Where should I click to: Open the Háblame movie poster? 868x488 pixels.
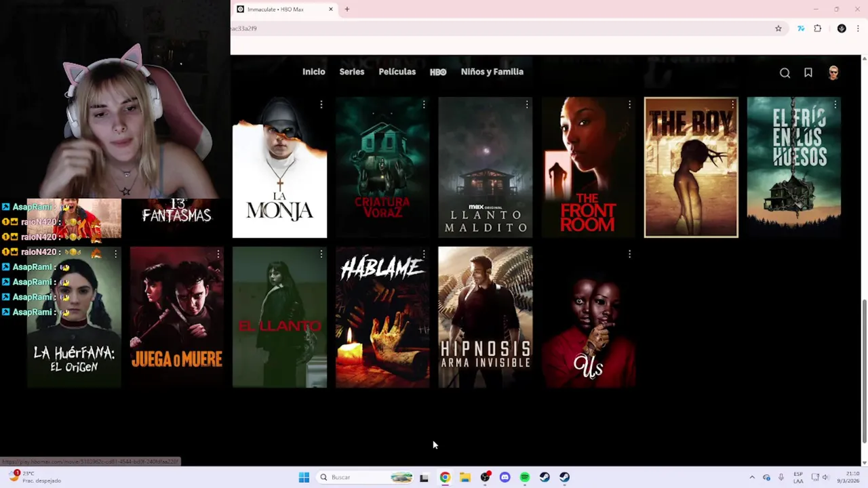pos(382,317)
